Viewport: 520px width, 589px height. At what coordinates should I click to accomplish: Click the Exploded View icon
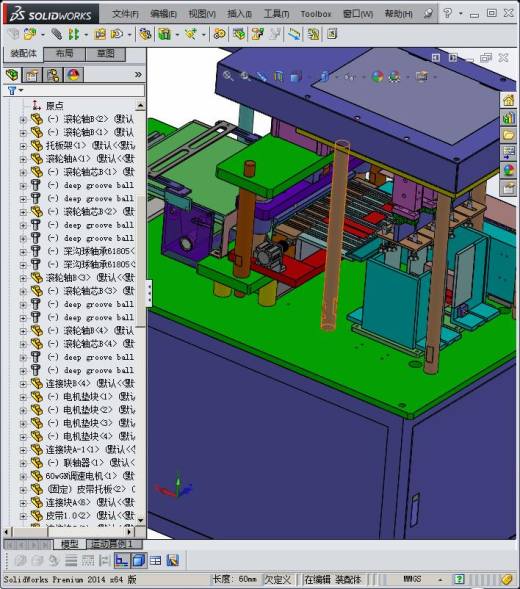point(257,35)
